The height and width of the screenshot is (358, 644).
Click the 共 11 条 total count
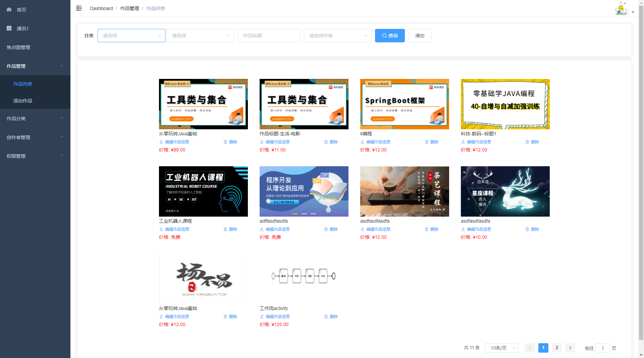point(472,348)
